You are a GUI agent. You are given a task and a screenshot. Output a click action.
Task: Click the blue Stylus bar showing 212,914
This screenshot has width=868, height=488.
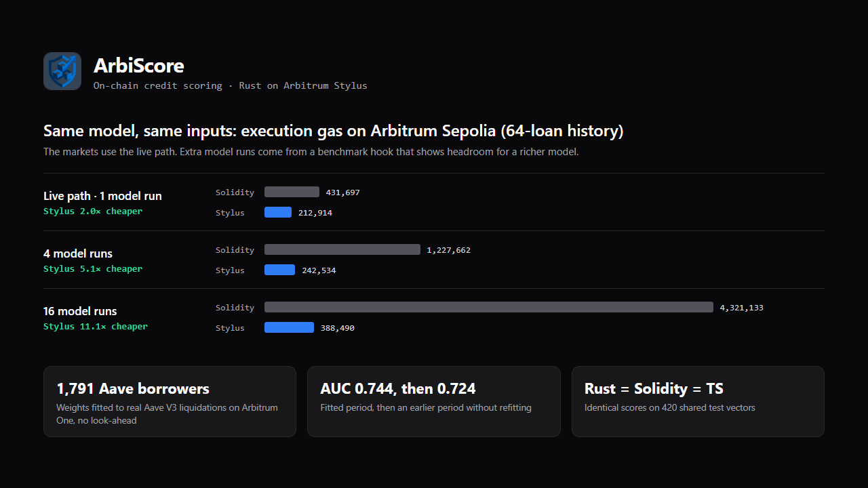(278, 212)
